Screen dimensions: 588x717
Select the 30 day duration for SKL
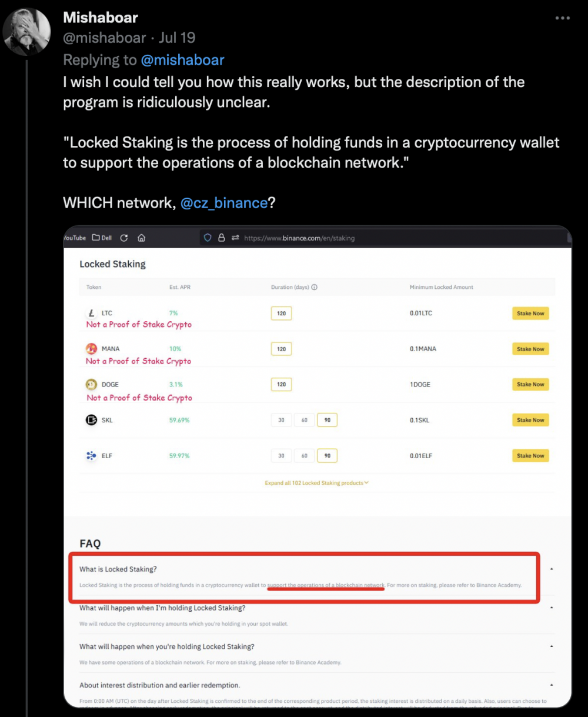(x=281, y=420)
